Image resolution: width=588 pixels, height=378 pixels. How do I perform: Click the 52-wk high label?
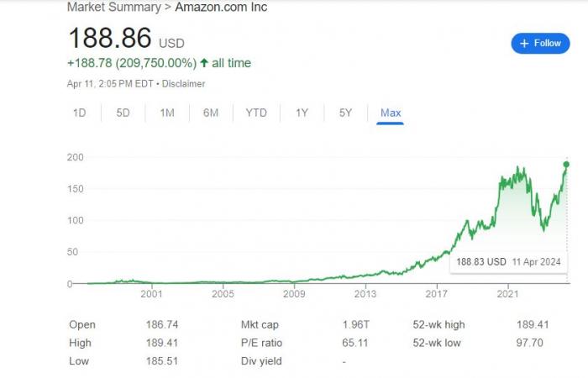click(x=438, y=324)
